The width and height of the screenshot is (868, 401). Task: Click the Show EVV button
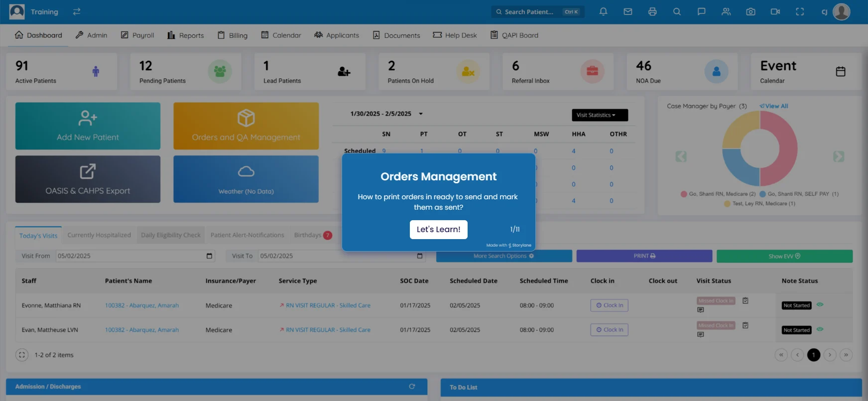tap(784, 256)
